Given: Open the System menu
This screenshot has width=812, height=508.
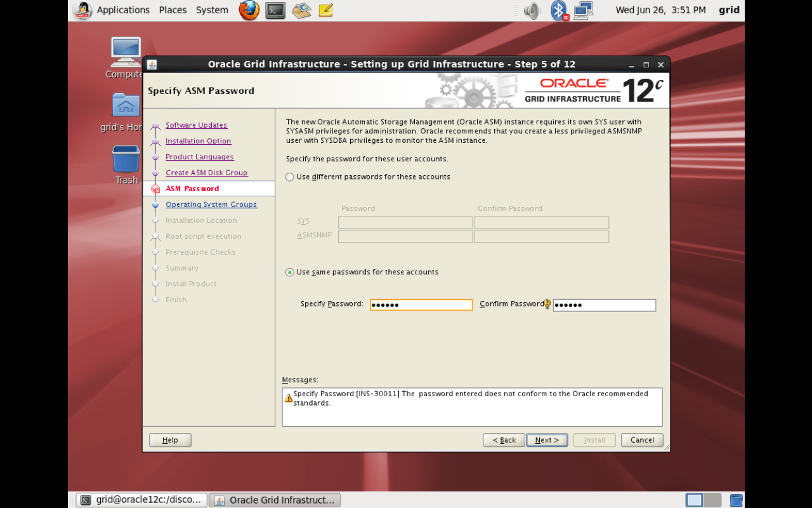Looking at the screenshot, I should pos(212,10).
